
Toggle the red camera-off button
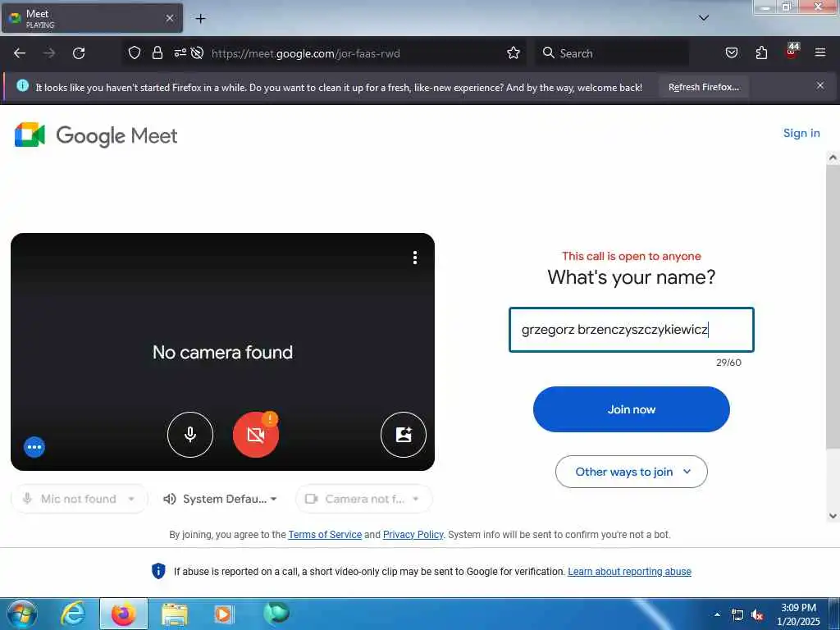coord(256,435)
